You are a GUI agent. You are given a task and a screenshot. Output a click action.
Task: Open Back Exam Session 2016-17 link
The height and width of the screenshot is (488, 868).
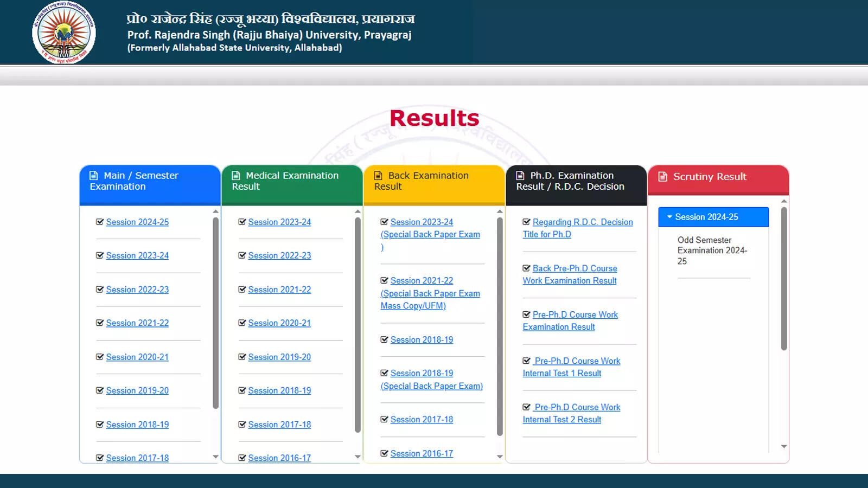422,453
